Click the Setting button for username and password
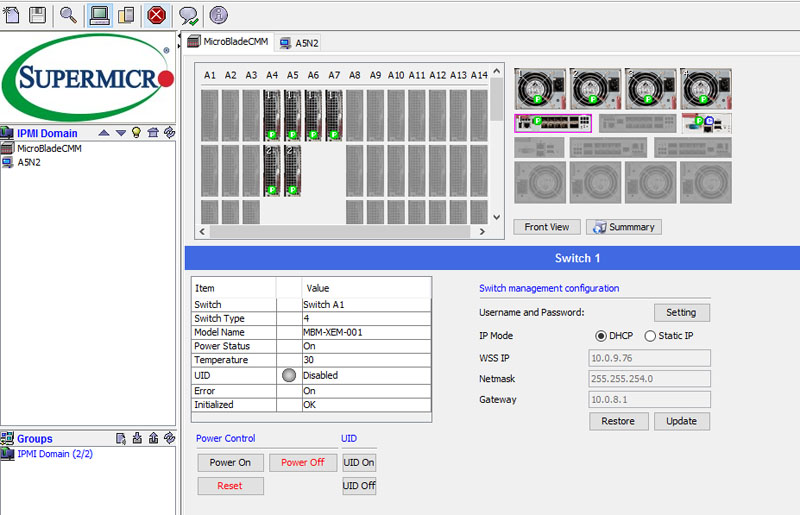 [x=681, y=313]
